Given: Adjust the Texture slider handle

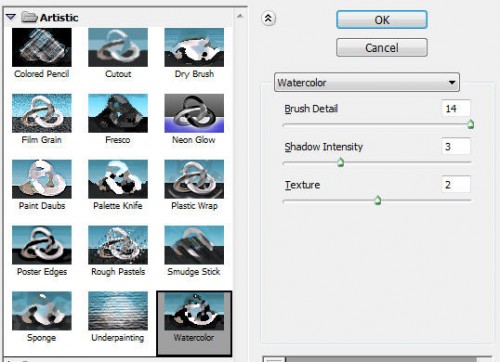Looking at the screenshot, I should (378, 201).
